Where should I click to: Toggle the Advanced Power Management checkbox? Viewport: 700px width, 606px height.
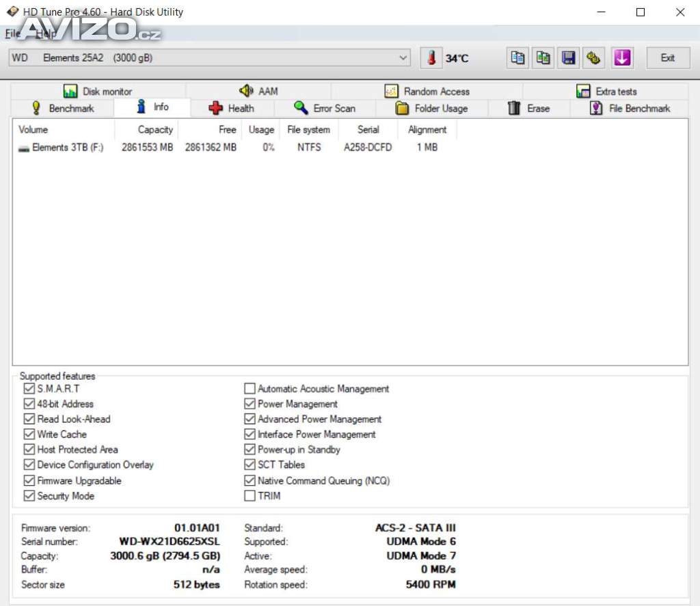coord(250,419)
